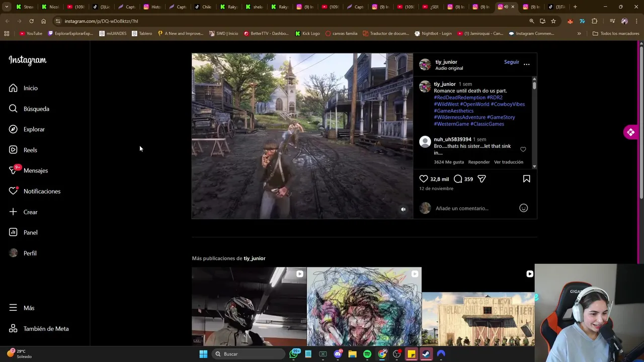Open Kick Logo bookmark
The width and height of the screenshot is (644, 362).
tap(307, 33)
